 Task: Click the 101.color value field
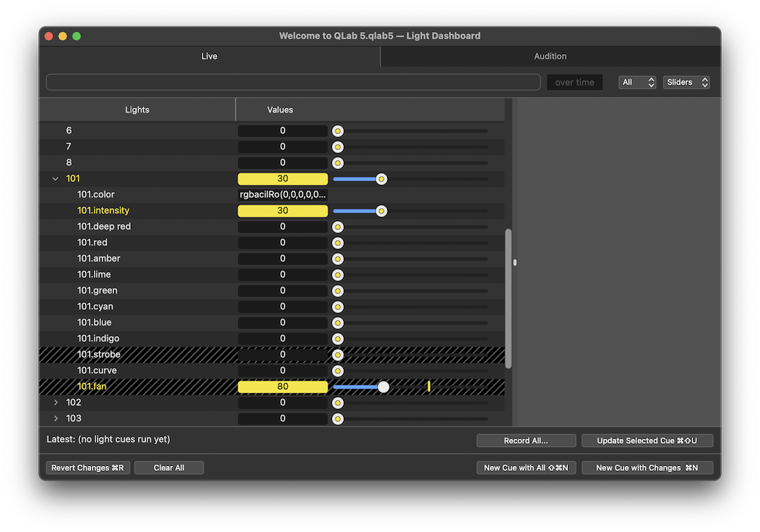pyautogui.click(x=283, y=195)
